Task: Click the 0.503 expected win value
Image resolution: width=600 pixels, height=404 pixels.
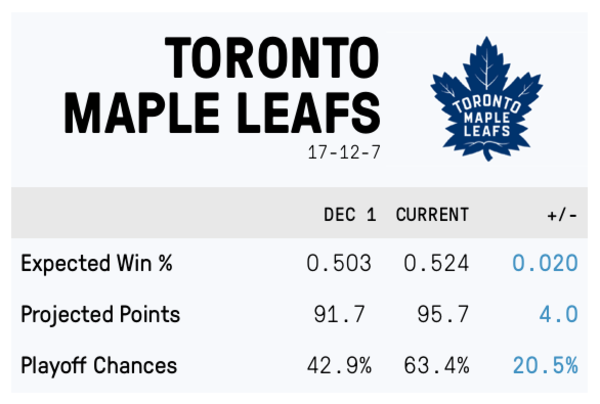Action: [339, 264]
